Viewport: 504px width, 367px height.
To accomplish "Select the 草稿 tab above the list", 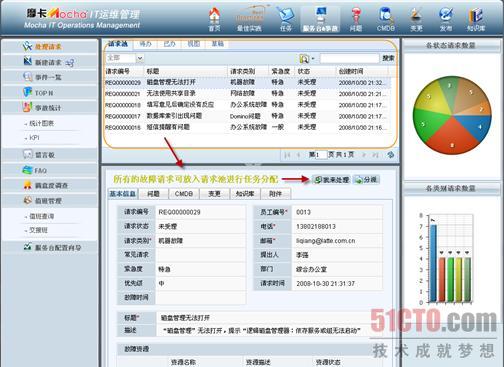I will tap(218, 44).
